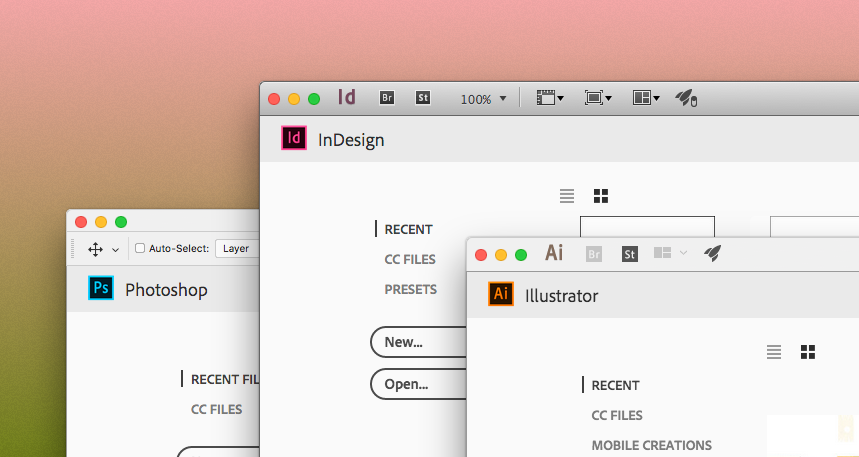
Task: Click the New... button in InDesign
Action: [419, 342]
